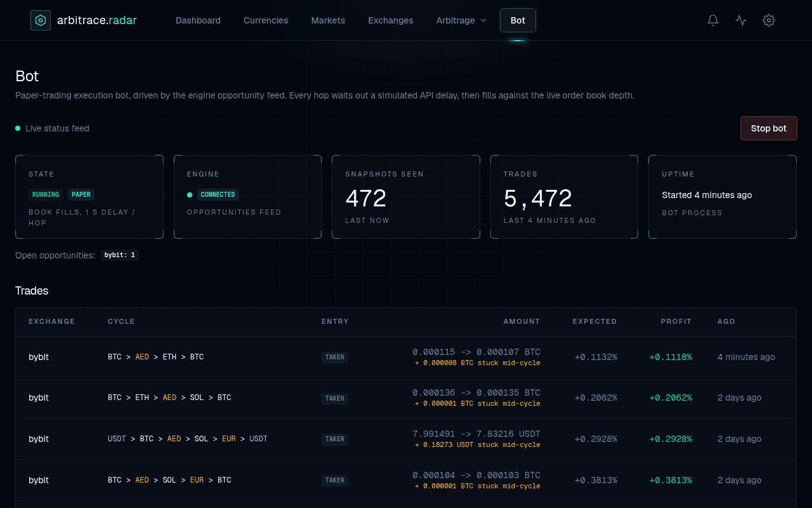The height and width of the screenshot is (508, 812).
Task: Click the PROFIT column header
Action: [676, 321]
